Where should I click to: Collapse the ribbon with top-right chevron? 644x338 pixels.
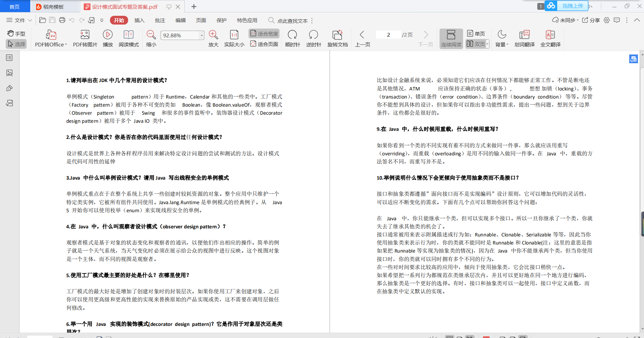click(x=637, y=20)
